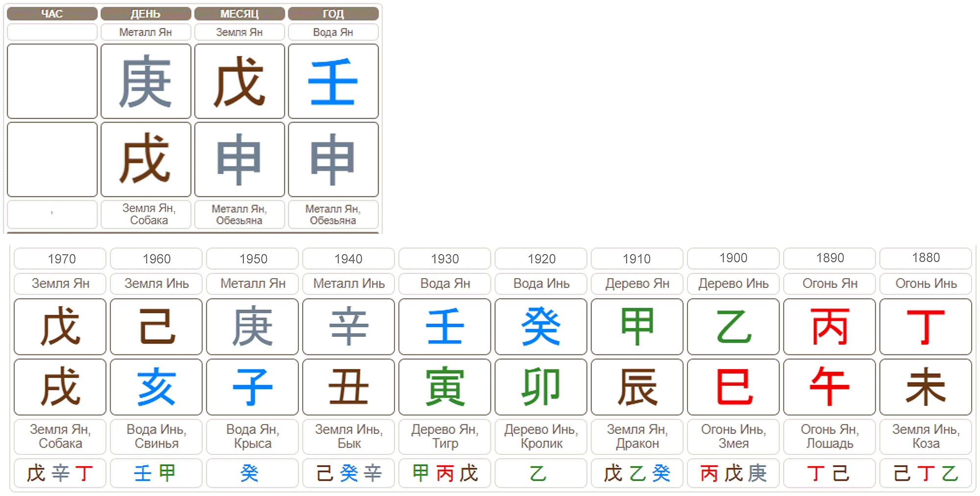The width and height of the screenshot is (980, 496).
Task: Select the green 寅 Tiger branch tile
Action: click(444, 387)
